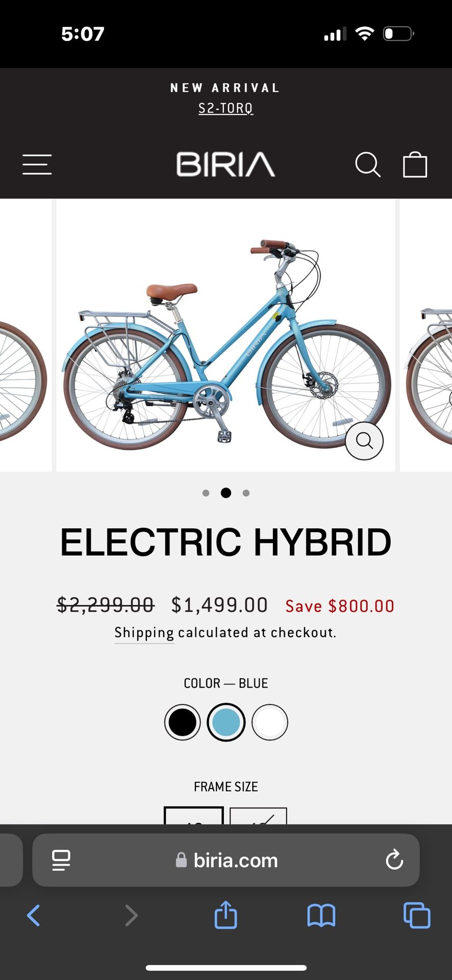
Task: Tap the page reload icon
Action: 393,860
